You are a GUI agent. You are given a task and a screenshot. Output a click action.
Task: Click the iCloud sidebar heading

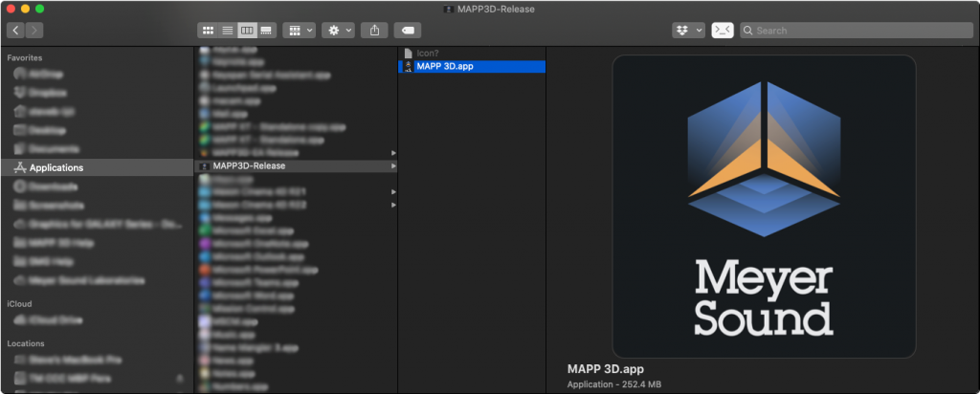coord(19,303)
